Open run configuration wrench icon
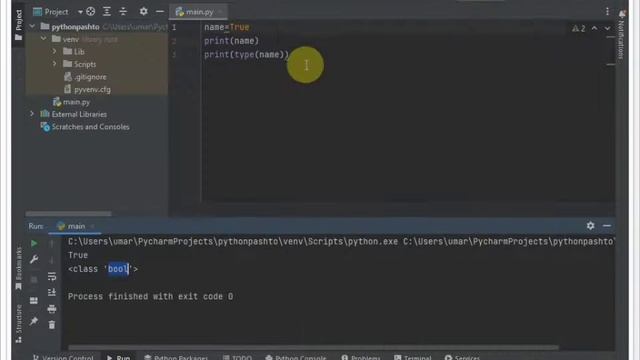 click(34, 259)
